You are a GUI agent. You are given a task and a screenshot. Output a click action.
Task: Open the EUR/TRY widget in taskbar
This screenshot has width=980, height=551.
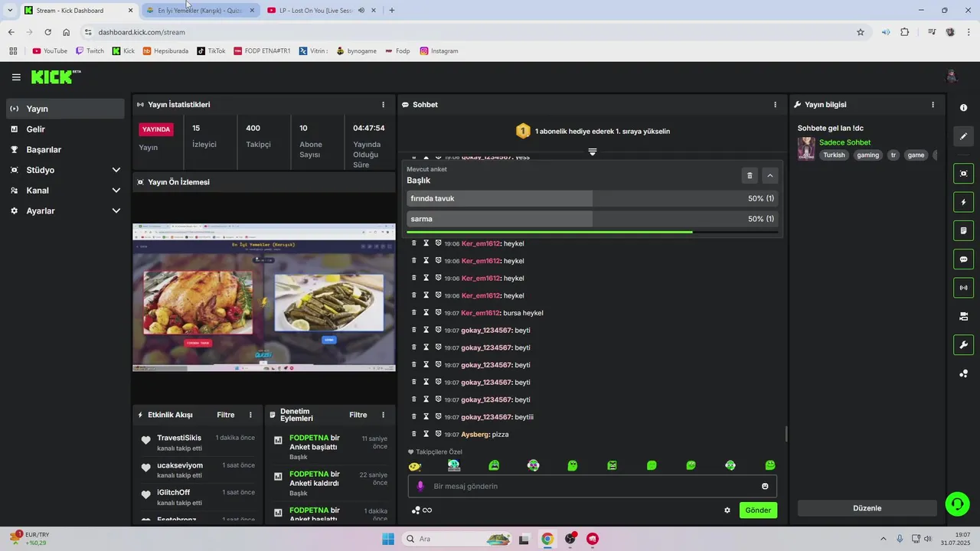coord(29,539)
